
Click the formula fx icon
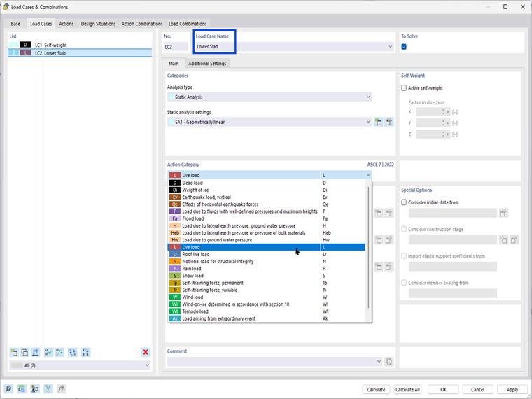tap(61, 388)
